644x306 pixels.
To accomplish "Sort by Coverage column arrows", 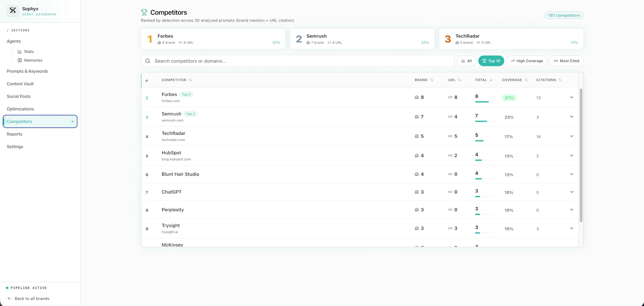I will [x=526, y=80].
